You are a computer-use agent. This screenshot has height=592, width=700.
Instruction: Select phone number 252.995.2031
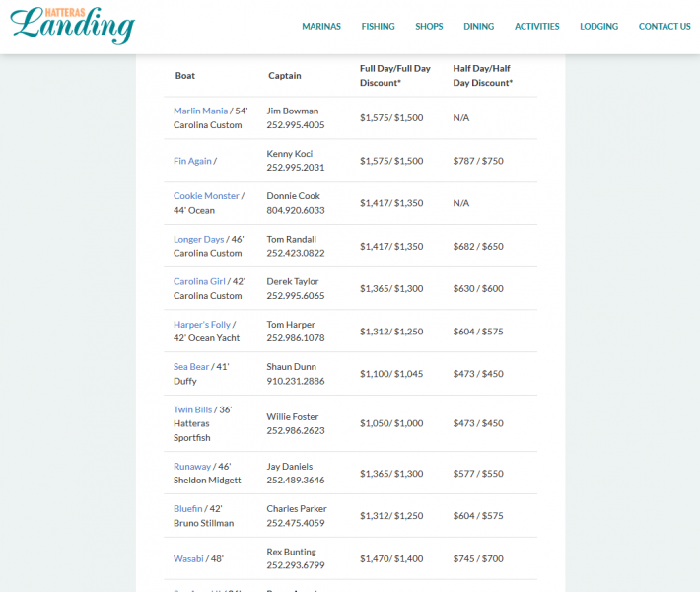[x=296, y=168]
